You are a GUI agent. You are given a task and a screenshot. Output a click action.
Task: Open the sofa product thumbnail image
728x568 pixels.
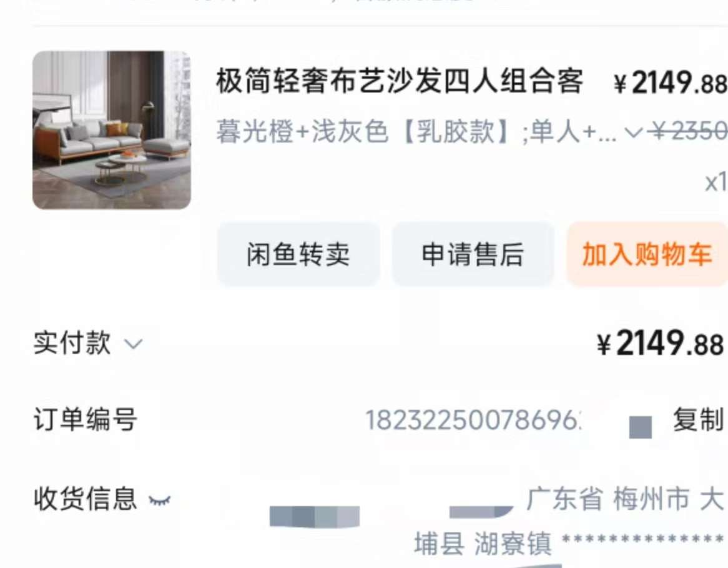click(x=111, y=130)
